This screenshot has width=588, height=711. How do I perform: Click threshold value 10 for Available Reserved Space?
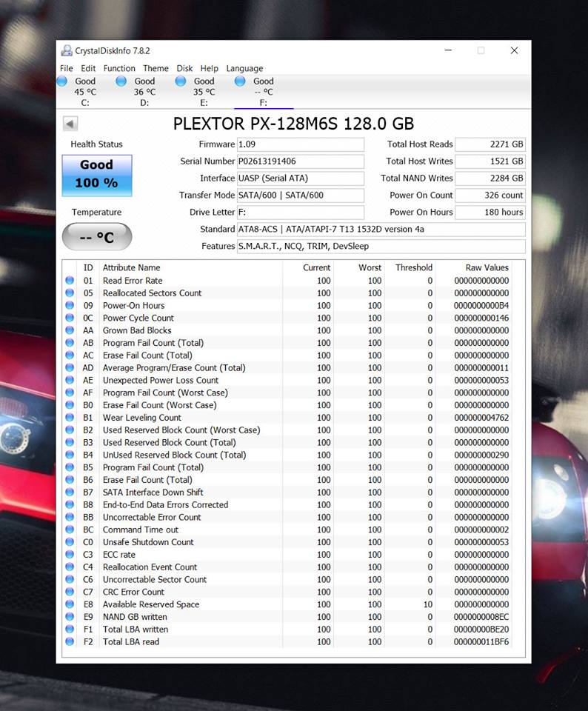pyautogui.click(x=428, y=604)
